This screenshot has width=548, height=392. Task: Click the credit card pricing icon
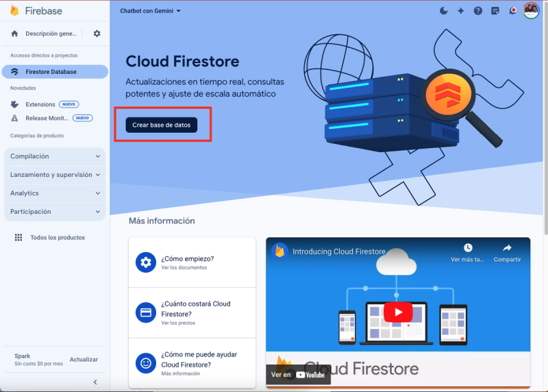click(x=146, y=313)
